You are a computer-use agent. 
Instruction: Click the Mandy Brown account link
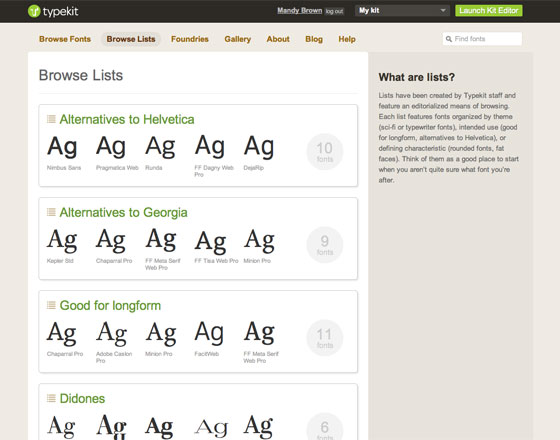pyautogui.click(x=299, y=10)
